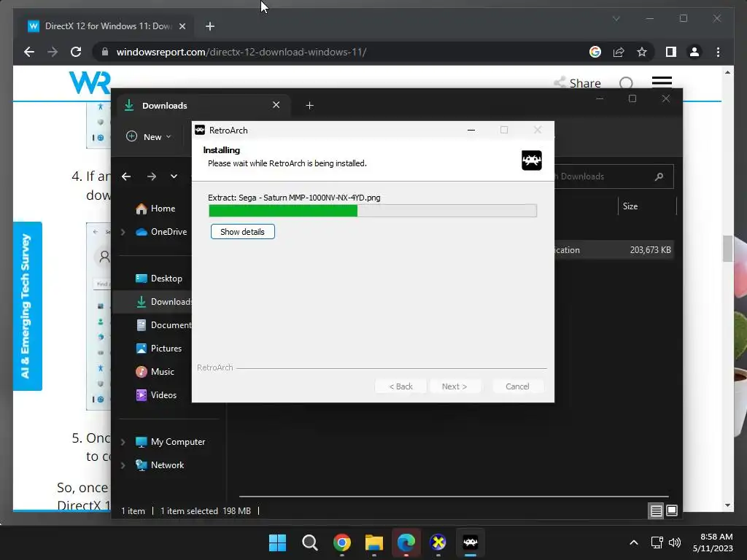Switch to details view in File Explorer

pos(656,511)
